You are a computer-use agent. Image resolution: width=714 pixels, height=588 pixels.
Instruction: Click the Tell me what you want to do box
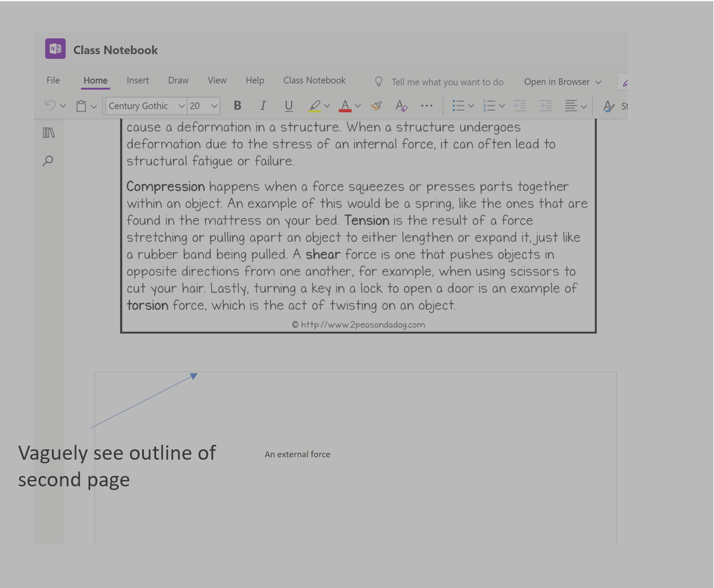point(447,82)
